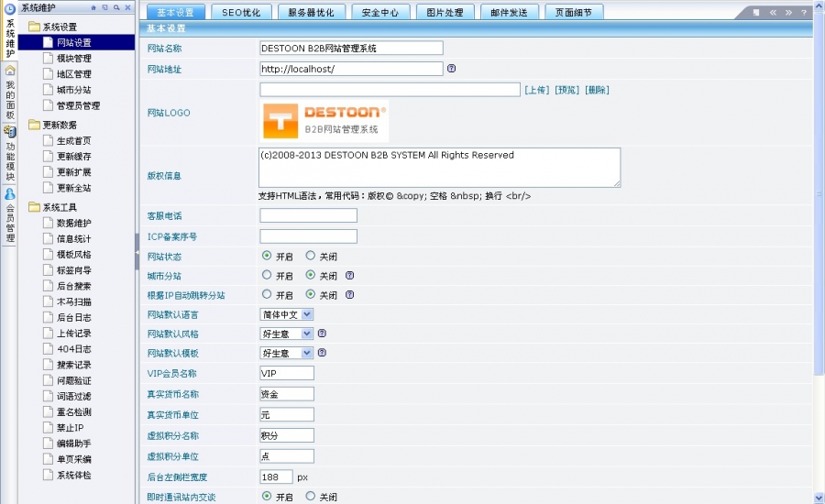Image resolution: width=825 pixels, height=504 pixels.
Task: Click the 网站LOGO path input field
Action: 390,90
